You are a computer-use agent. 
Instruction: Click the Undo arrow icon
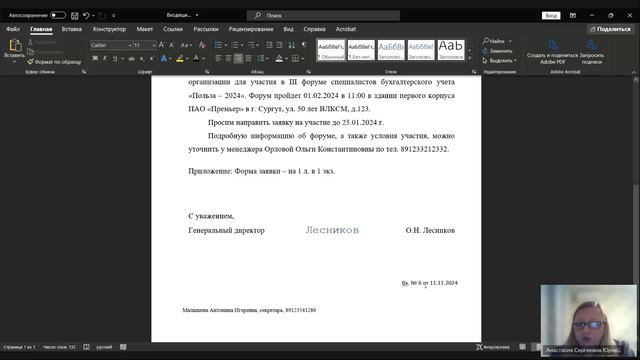coord(86,16)
